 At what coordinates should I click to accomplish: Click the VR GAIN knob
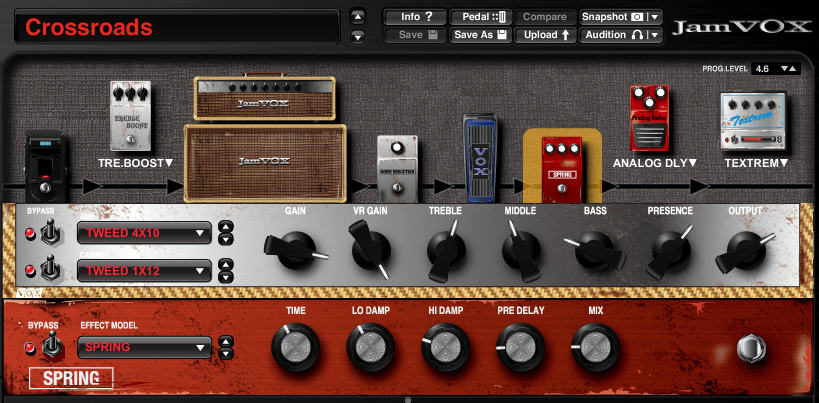coord(371,249)
